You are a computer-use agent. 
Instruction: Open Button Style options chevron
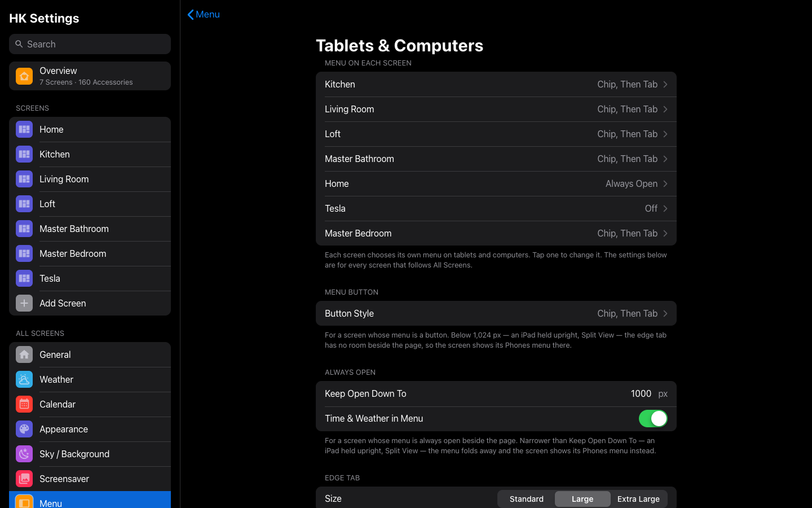(665, 313)
